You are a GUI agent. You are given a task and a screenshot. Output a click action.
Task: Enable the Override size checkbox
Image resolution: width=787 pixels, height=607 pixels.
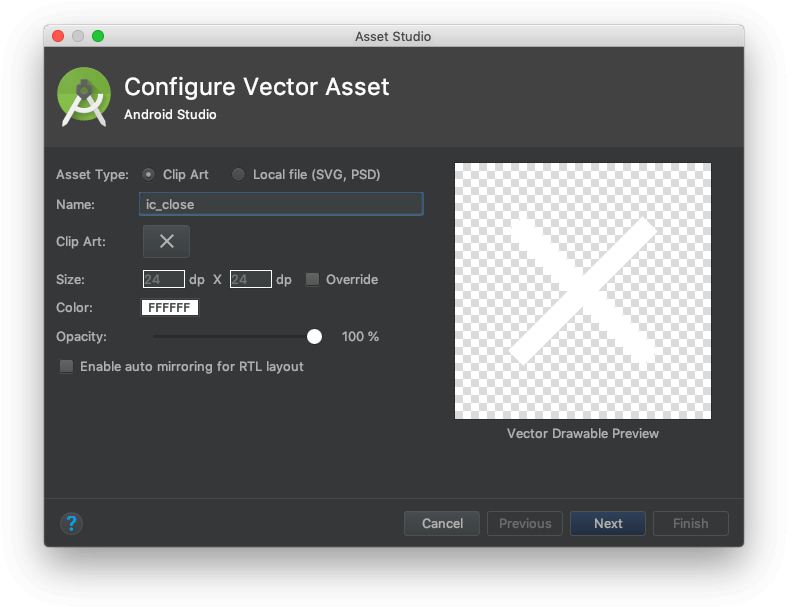(x=313, y=280)
